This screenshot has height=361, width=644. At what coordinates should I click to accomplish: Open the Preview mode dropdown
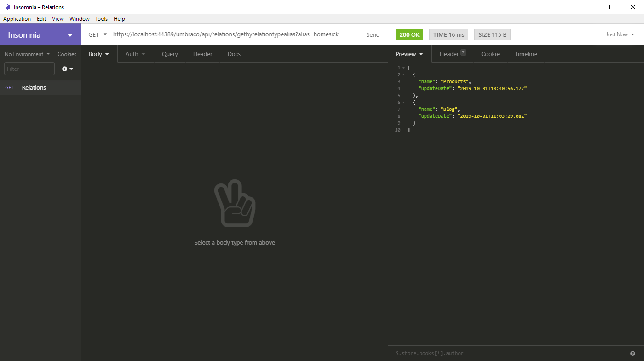[x=409, y=54]
